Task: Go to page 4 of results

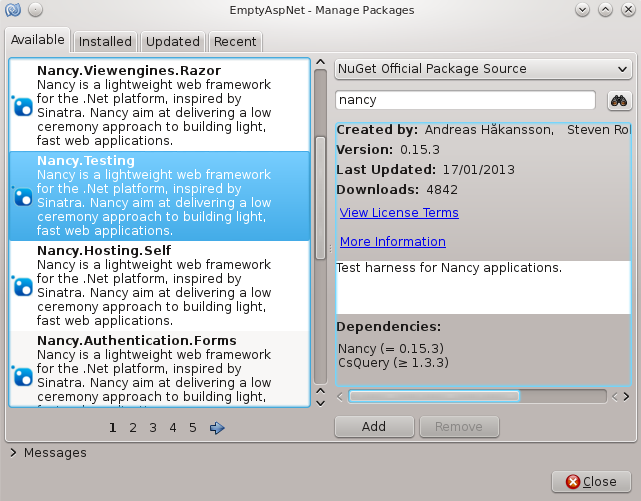Action: tap(173, 428)
